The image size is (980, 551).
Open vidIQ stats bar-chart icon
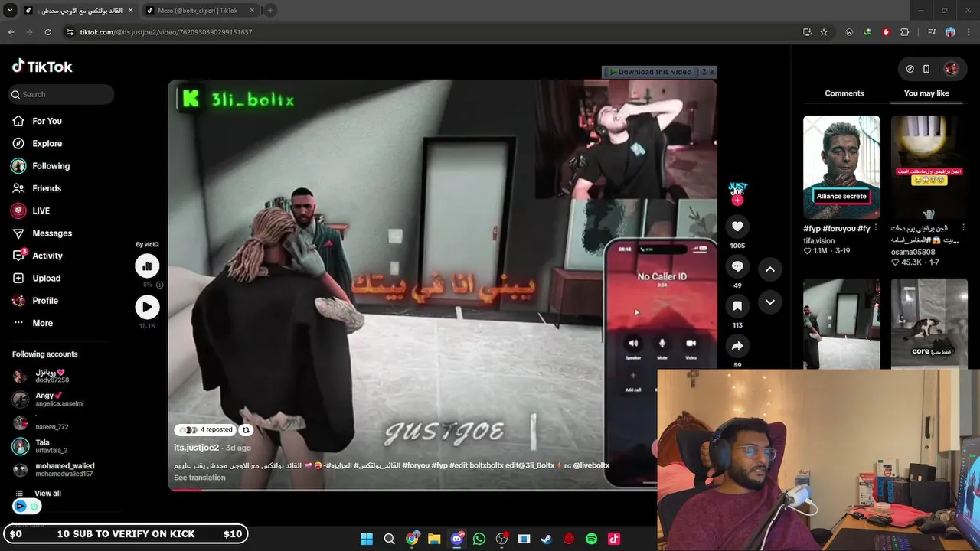coord(147,266)
